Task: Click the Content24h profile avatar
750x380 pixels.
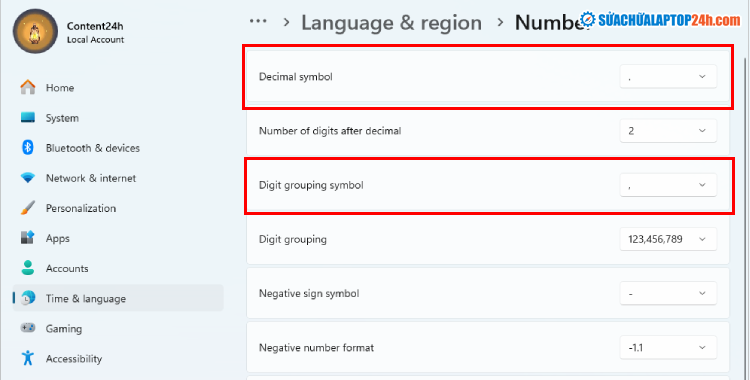Action: [x=35, y=31]
